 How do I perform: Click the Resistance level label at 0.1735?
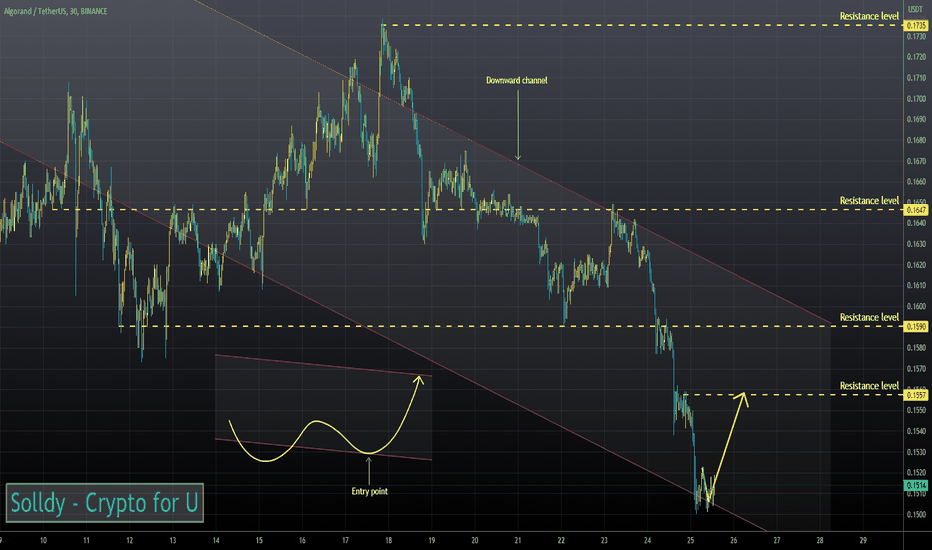[x=869, y=16]
